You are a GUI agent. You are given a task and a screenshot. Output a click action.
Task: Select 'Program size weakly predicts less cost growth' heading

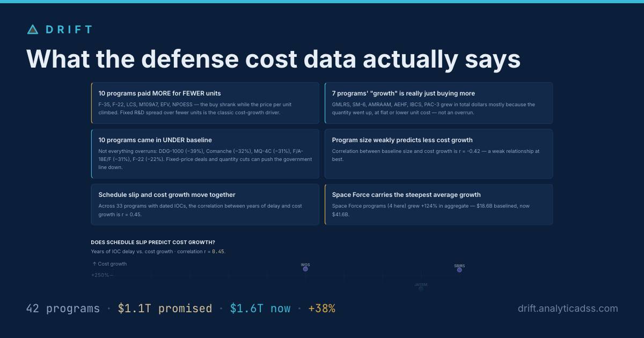(x=402, y=140)
